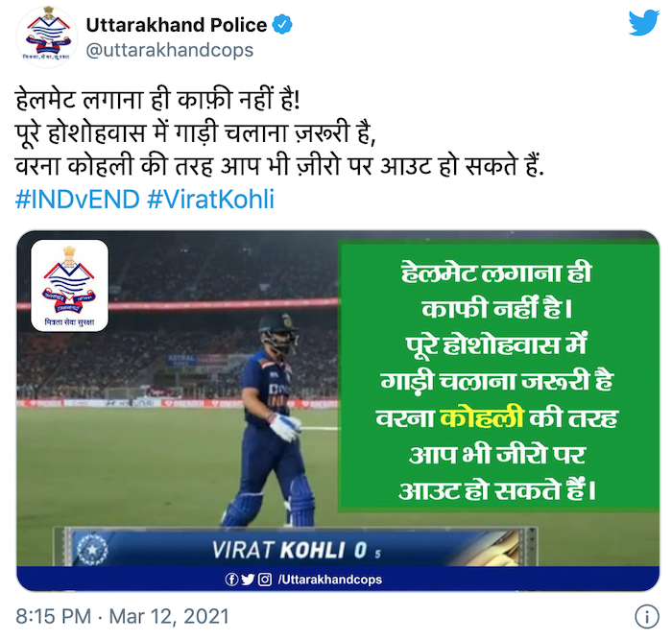This screenshot has height=640, width=672.
Task: Click the Twitter bird logo
Action: pyautogui.click(x=644, y=23)
